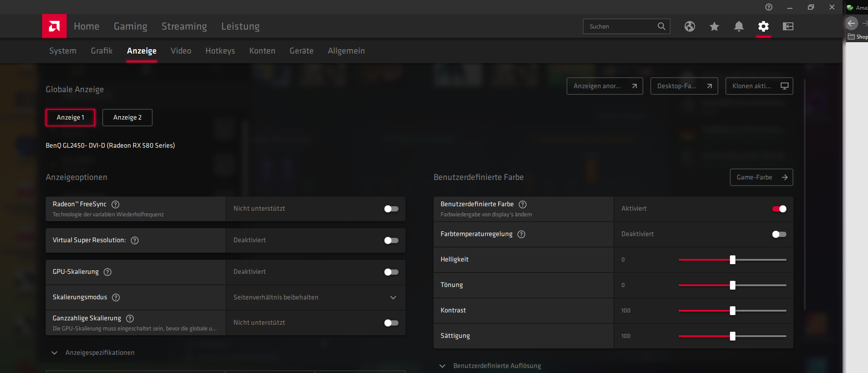The height and width of the screenshot is (373, 868).
Task: Click the Globale Anzeige heading
Action: coord(75,90)
